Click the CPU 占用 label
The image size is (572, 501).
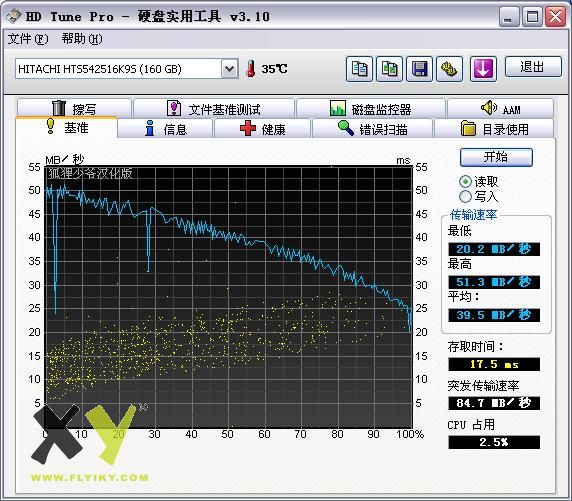[x=471, y=425]
